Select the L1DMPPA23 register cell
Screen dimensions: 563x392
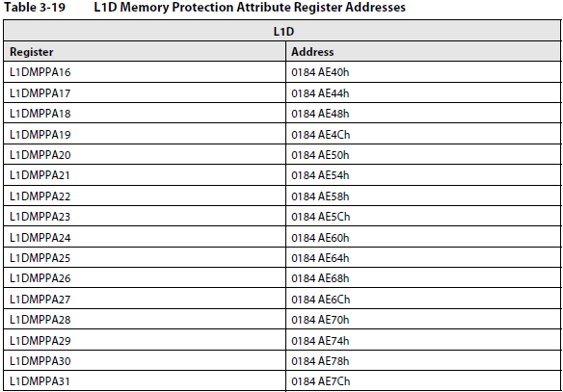[x=145, y=217]
